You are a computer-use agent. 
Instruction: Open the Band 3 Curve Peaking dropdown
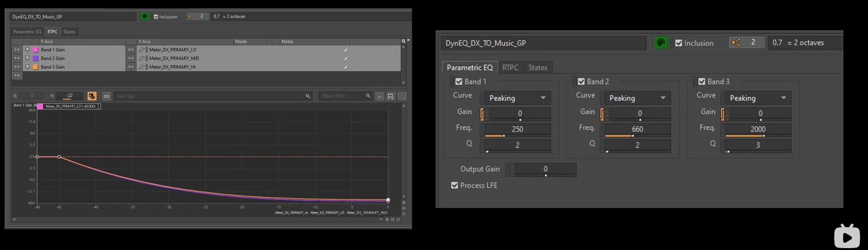tap(758, 98)
